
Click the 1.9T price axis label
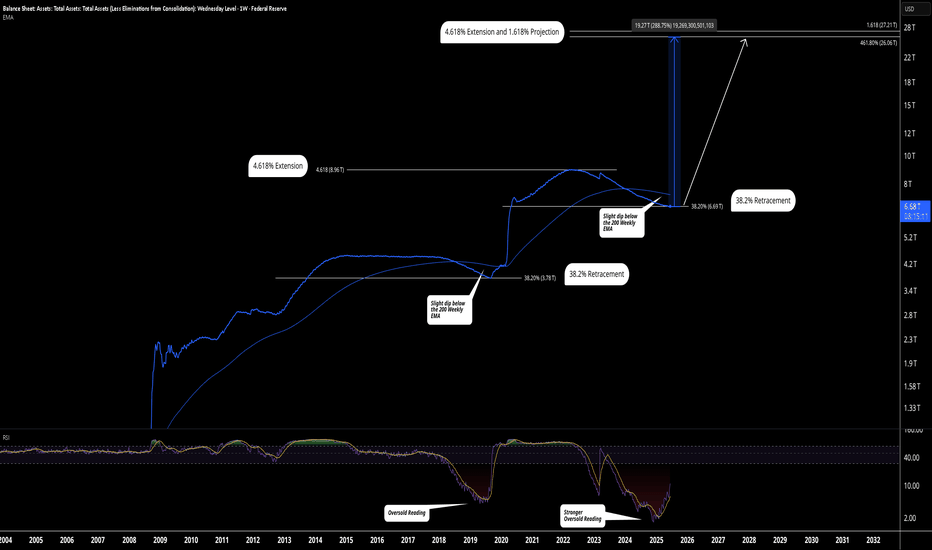point(910,363)
